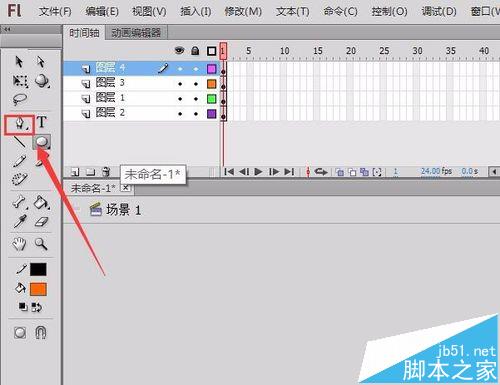Pick the Pencil tool
500x385 pixels.
19,161
